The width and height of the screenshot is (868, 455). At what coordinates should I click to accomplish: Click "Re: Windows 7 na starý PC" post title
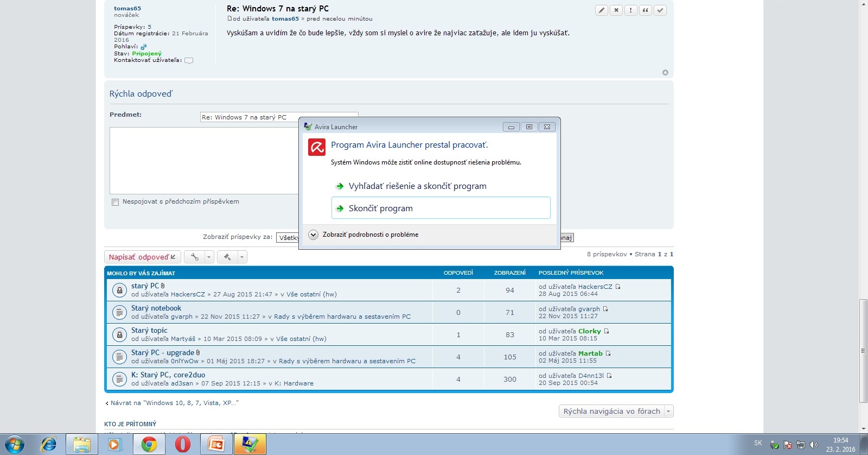278,9
